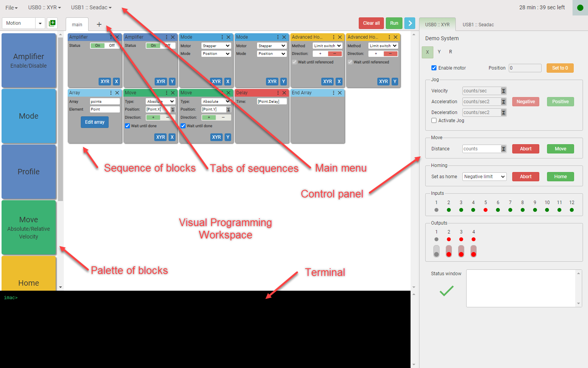The image size is (588, 368).
Task: Run the sequence
Action: click(394, 23)
